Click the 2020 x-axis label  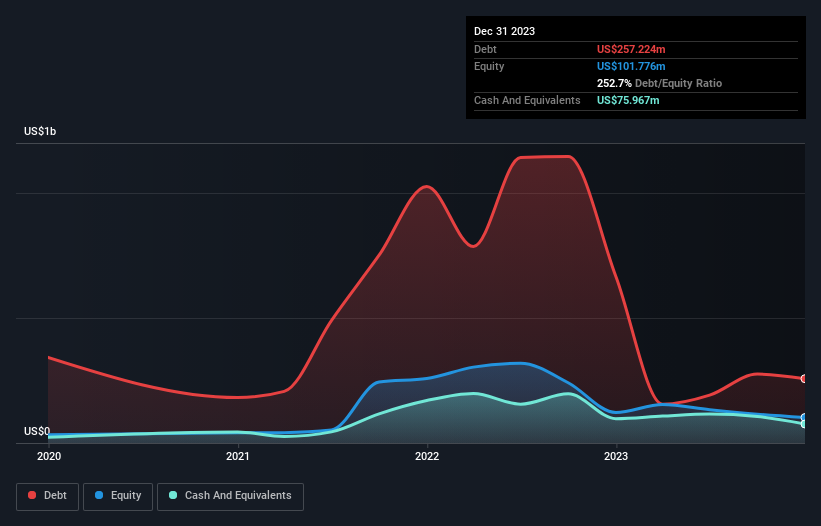coord(49,456)
